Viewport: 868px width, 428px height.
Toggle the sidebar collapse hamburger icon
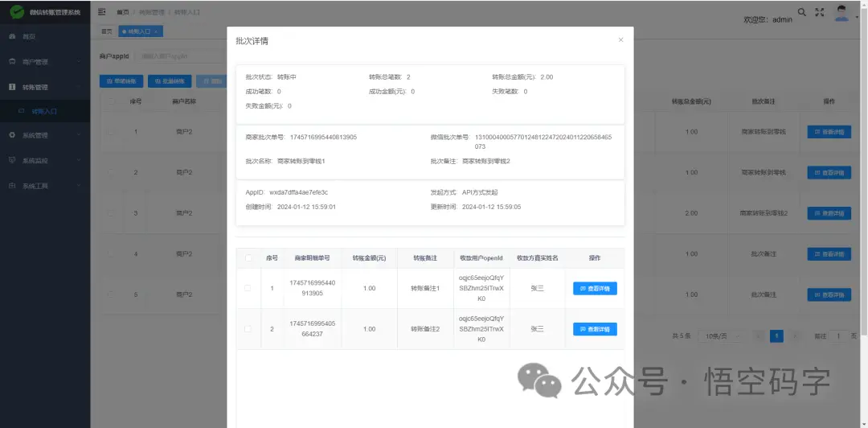pos(102,11)
